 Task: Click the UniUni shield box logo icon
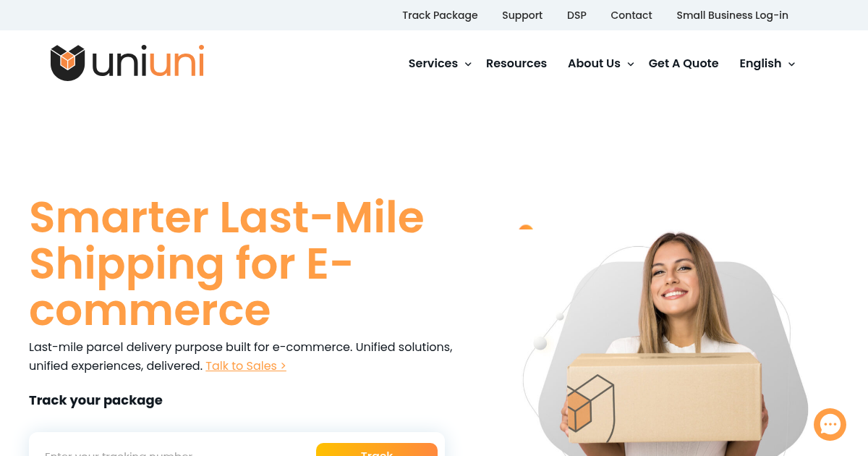(x=68, y=63)
